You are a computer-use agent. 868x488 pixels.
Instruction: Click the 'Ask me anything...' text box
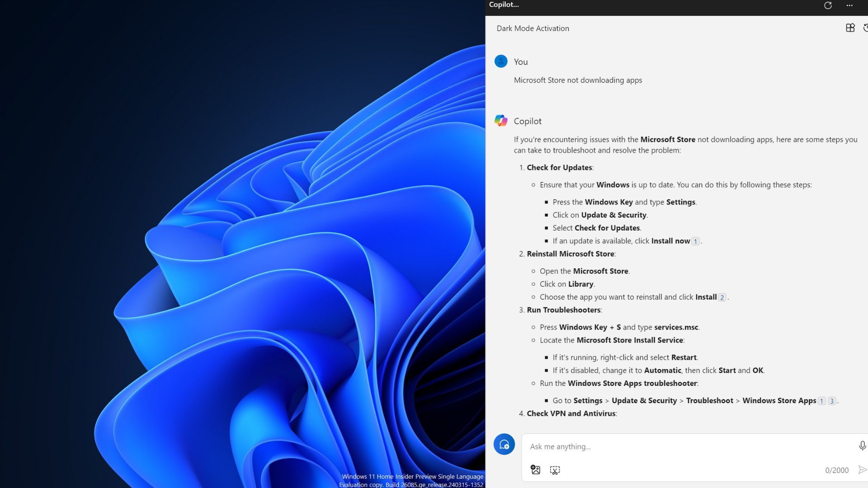click(687, 446)
